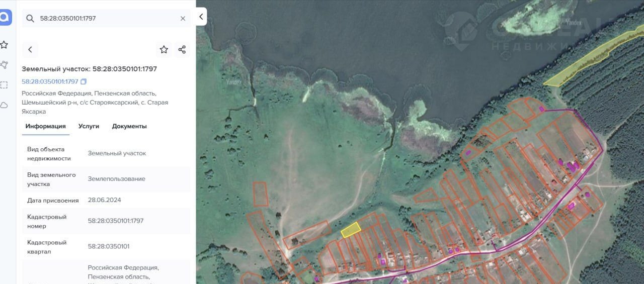The image size is (644, 284).
Task: Click into the cadastral search field
Action: pos(107,18)
